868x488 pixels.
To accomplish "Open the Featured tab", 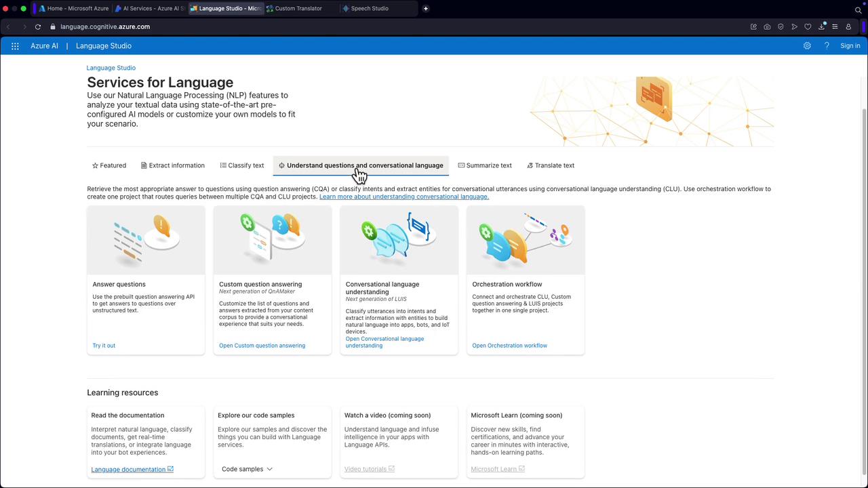I will tap(109, 165).
